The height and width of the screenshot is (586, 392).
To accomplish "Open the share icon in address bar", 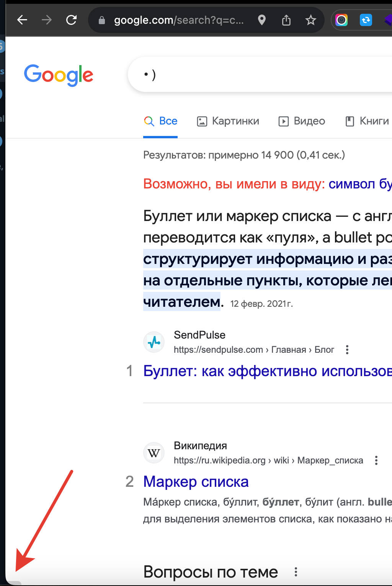I will click(286, 20).
